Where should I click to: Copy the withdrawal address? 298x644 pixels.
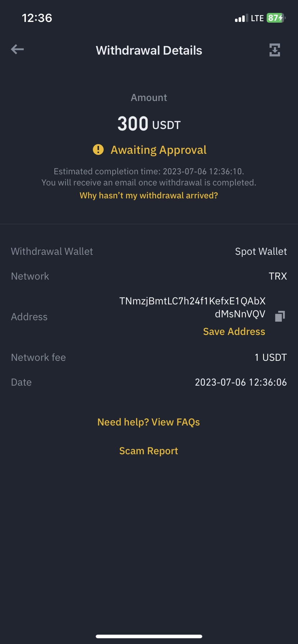coord(280,316)
